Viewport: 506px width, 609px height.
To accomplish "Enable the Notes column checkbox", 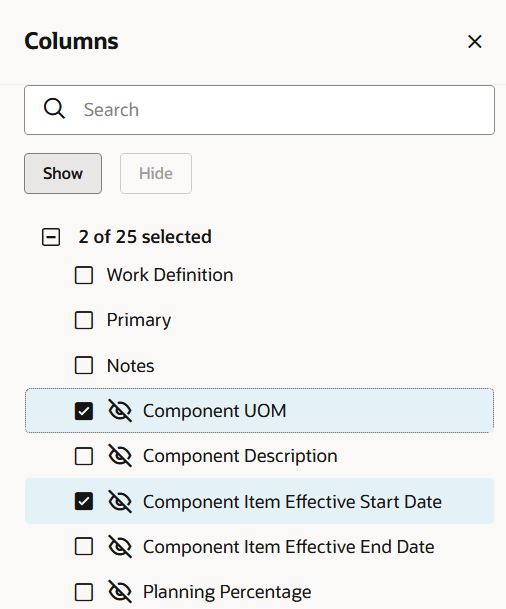I will (84, 365).
